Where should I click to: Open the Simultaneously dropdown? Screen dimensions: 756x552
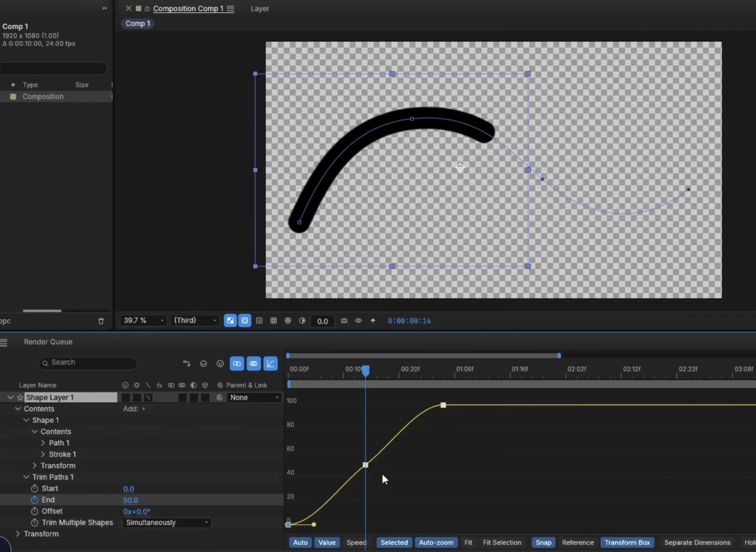166,523
